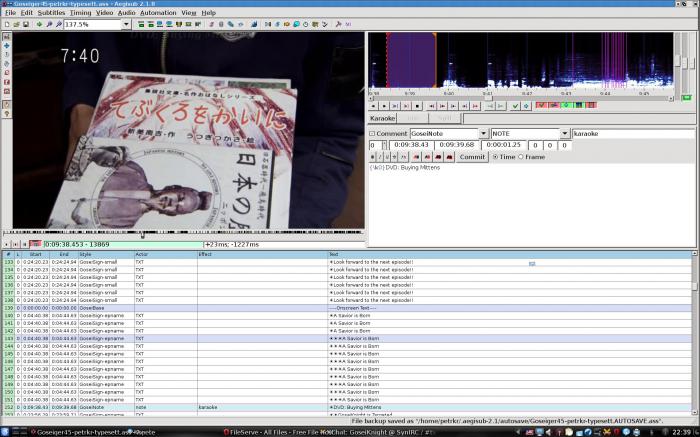
Task: Click the Commit button
Action: 472,157
